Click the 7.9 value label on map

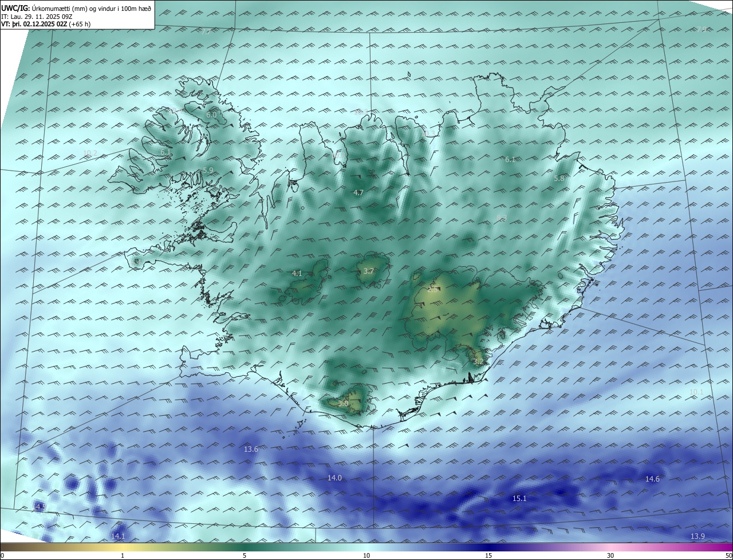[702, 29]
